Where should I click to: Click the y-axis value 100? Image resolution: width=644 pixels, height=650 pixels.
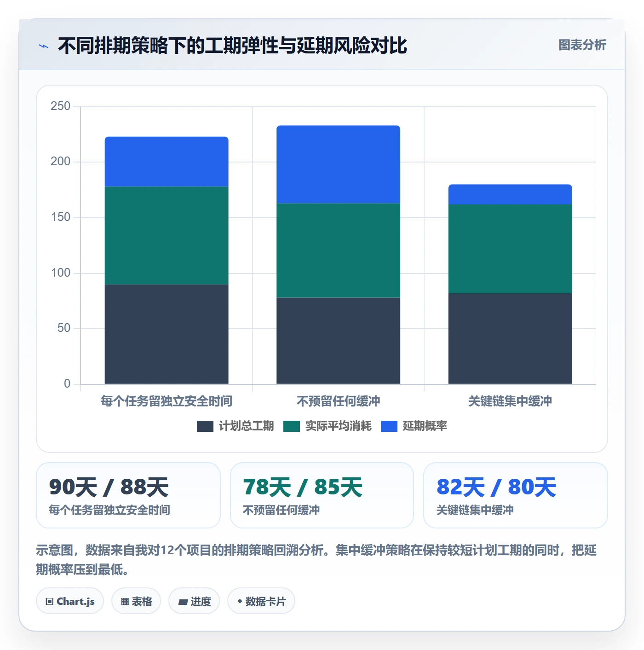click(60, 273)
